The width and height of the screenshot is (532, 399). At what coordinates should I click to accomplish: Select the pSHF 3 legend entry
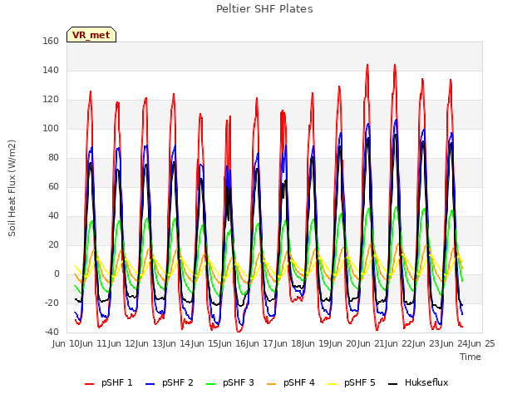[x=230, y=382]
